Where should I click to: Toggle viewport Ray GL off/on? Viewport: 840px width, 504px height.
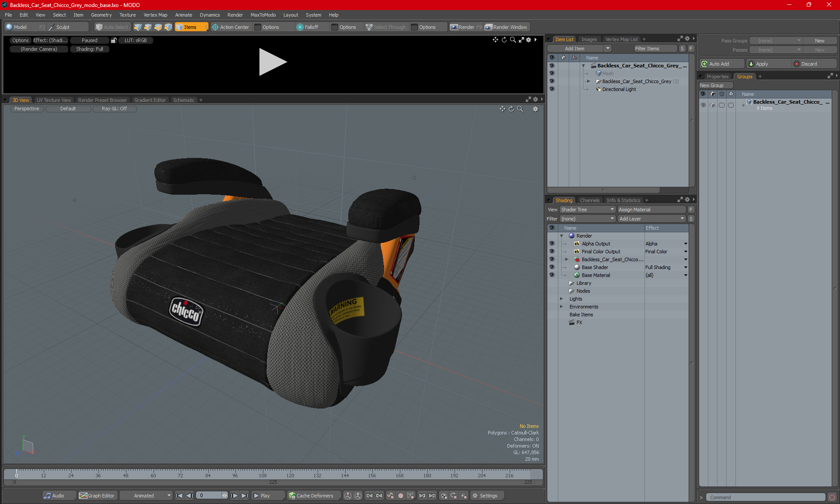tap(114, 108)
